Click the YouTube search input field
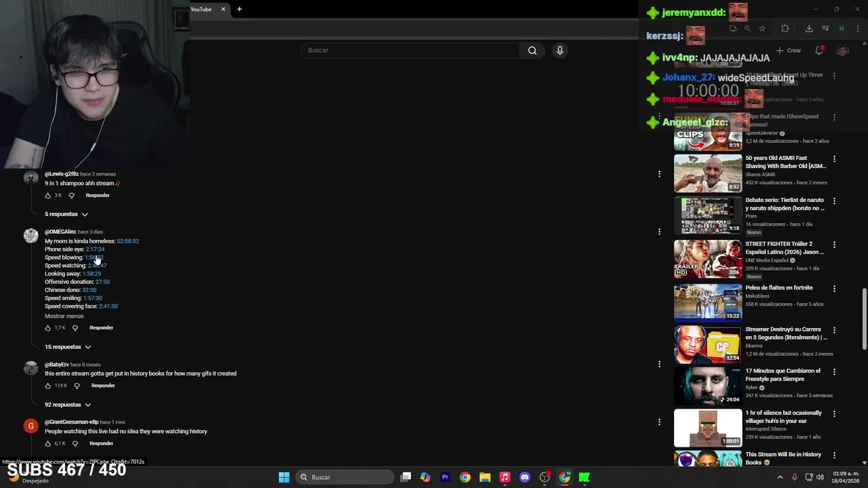 click(x=410, y=50)
